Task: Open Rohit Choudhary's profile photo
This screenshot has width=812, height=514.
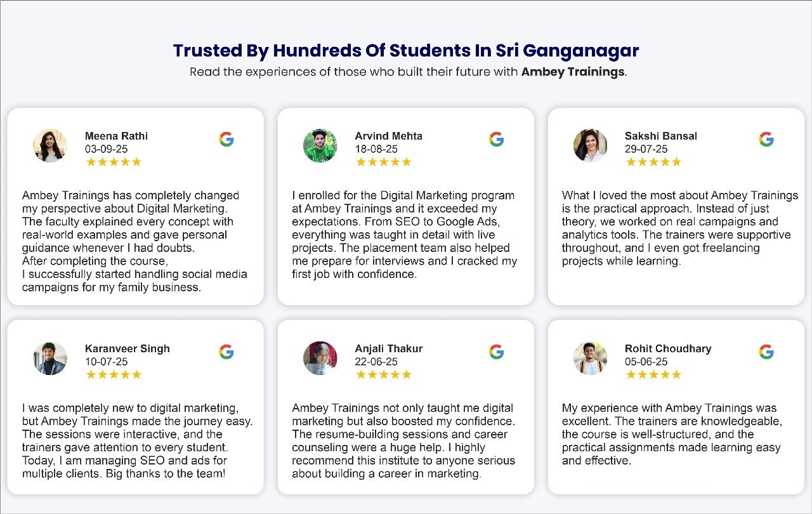Action: click(590, 358)
